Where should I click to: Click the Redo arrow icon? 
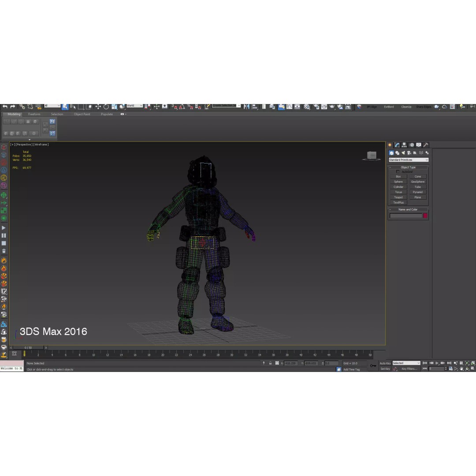[13, 107]
